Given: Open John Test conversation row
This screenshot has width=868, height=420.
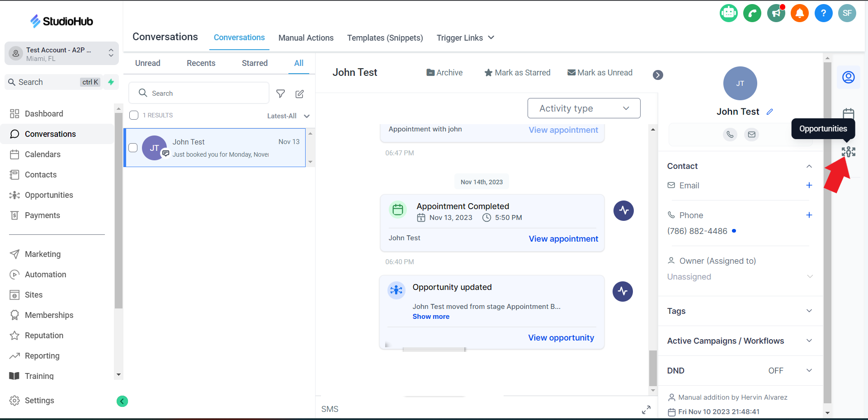Looking at the screenshot, I should [215, 148].
